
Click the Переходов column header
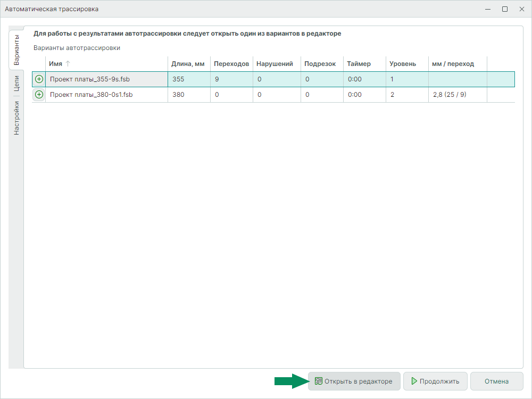(x=231, y=64)
